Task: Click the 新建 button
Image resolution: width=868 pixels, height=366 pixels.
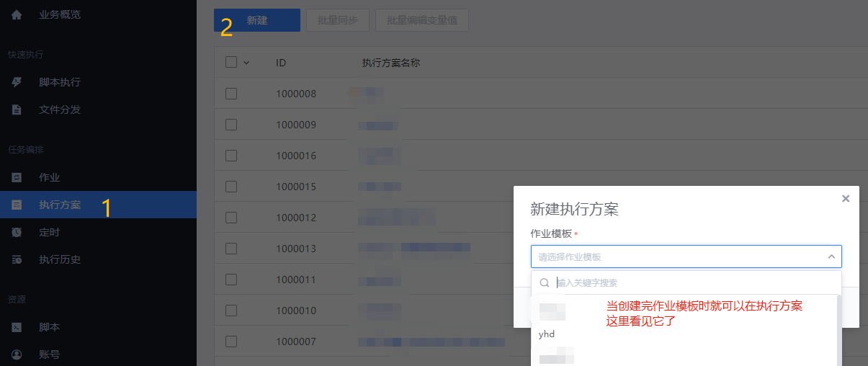Action: click(257, 20)
